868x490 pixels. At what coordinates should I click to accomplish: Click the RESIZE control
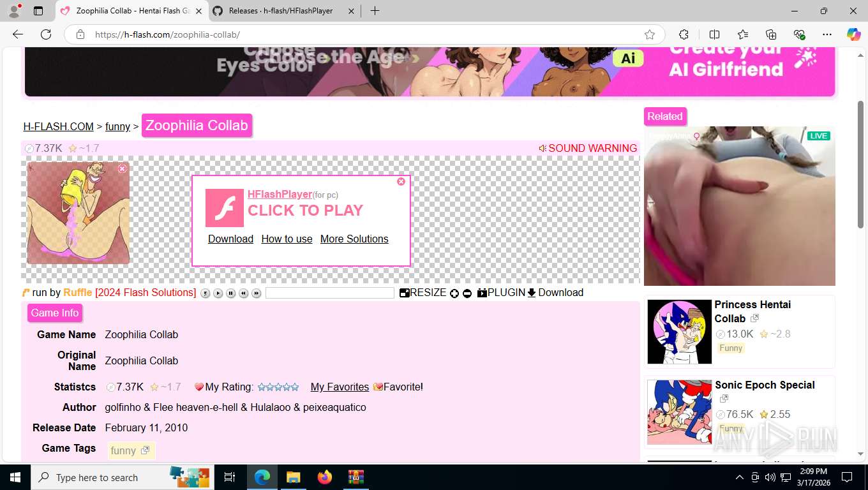click(x=423, y=293)
